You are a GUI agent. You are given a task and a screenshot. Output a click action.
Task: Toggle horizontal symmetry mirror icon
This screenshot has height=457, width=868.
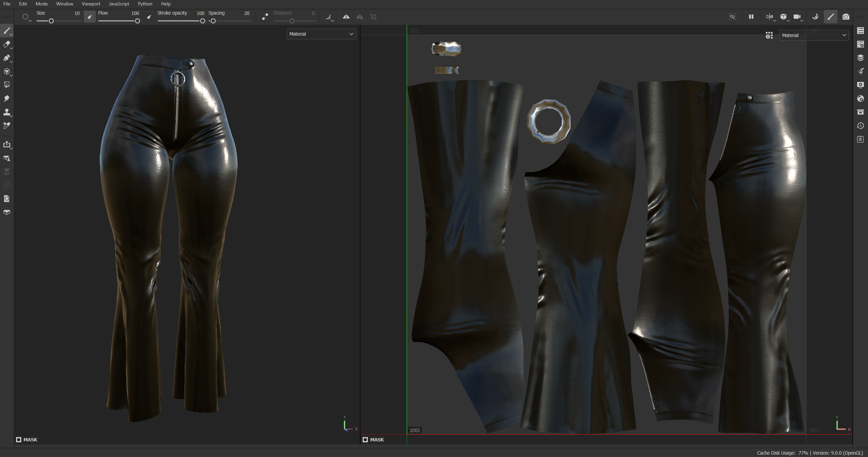pyautogui.click(x=346, y=17)
